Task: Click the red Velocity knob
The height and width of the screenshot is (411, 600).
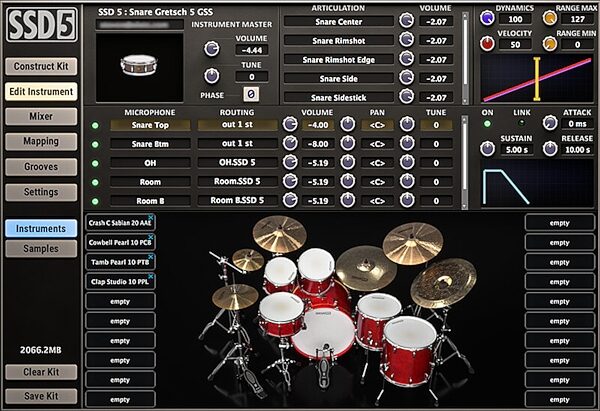Action: (x=488, y=44)
